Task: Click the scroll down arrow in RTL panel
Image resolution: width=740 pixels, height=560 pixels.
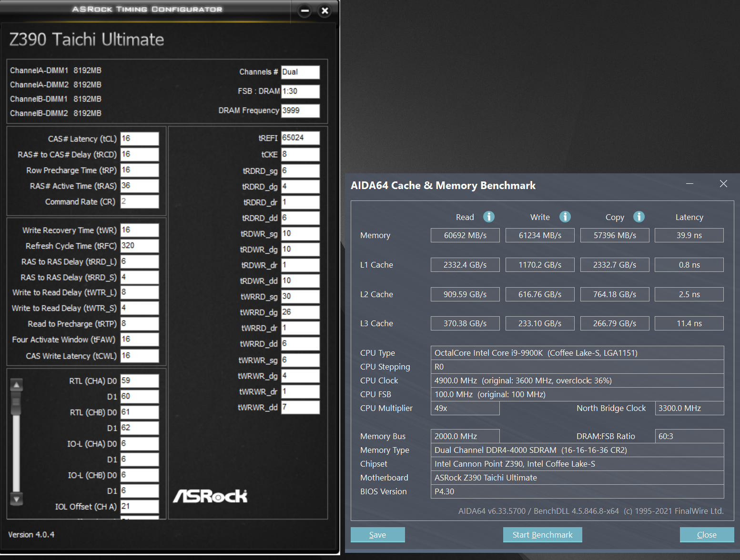Action: 17,499
